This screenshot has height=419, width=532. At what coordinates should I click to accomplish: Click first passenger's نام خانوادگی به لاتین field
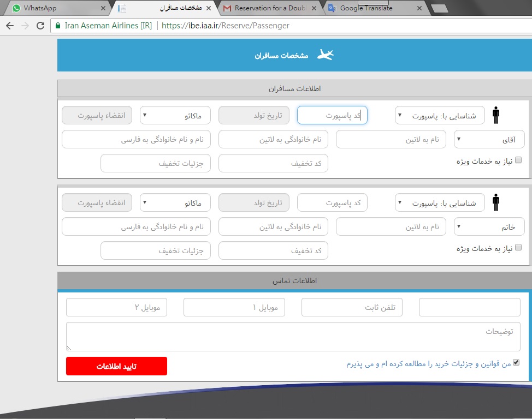coord(273,139)
